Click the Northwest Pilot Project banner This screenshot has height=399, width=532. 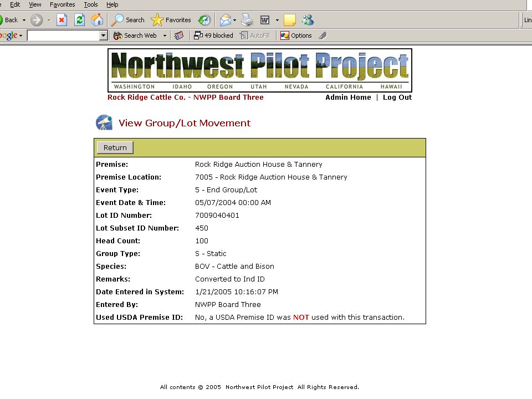click(260, 70)
